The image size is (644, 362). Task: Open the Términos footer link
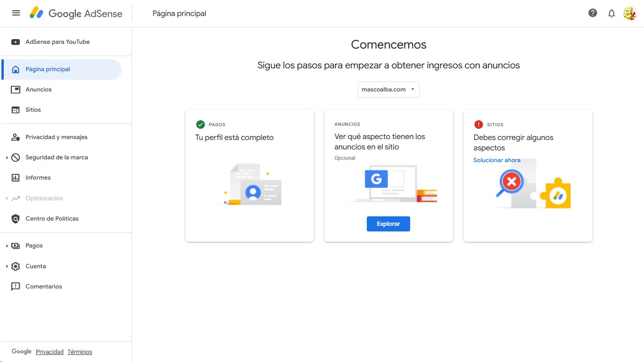coord(80,352)
